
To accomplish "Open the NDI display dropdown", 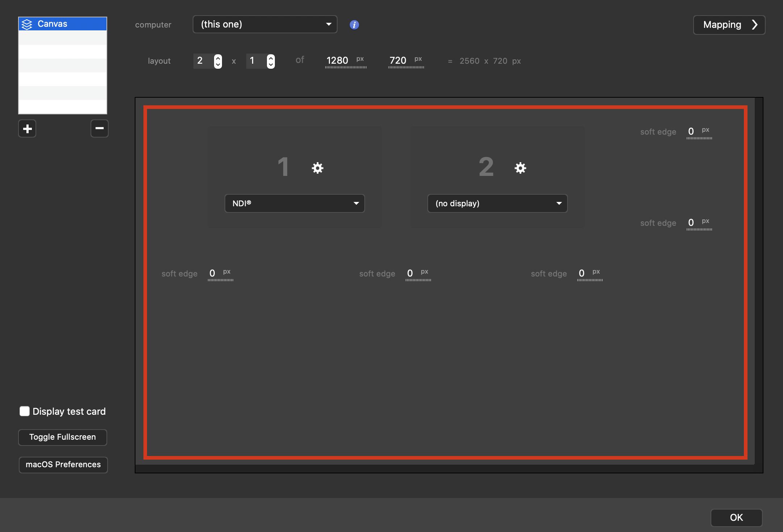I will tap(294, 203).
